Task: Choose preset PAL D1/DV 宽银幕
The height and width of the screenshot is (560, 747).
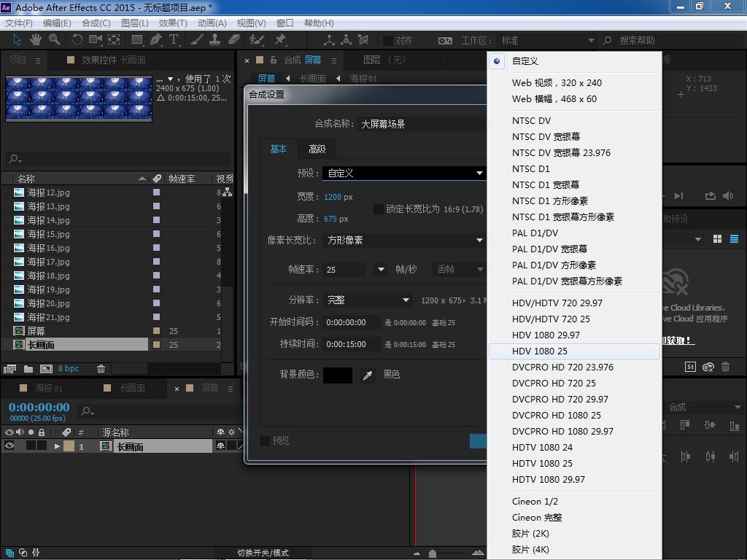Action: point(574,249)
